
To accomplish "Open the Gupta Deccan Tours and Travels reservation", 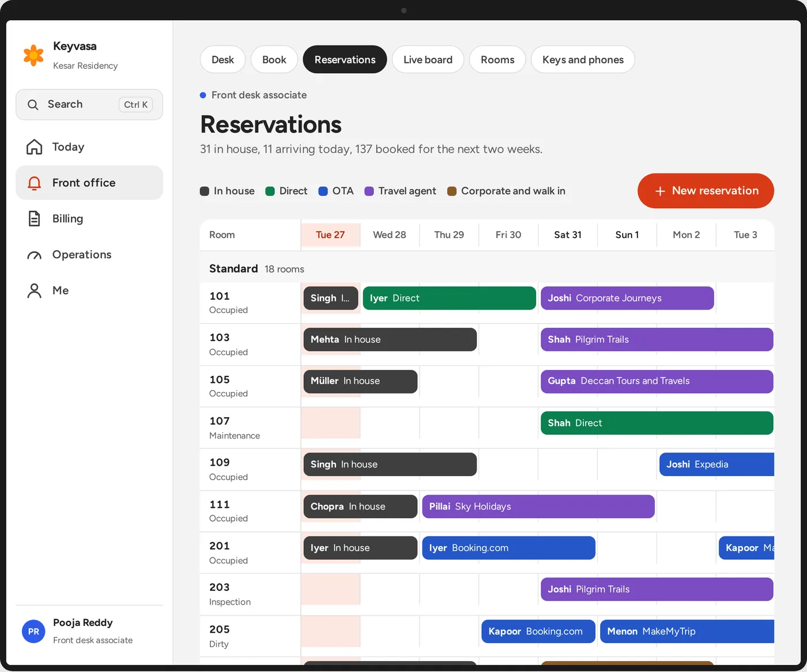I will pyautogui.click(x=657, y=382).
